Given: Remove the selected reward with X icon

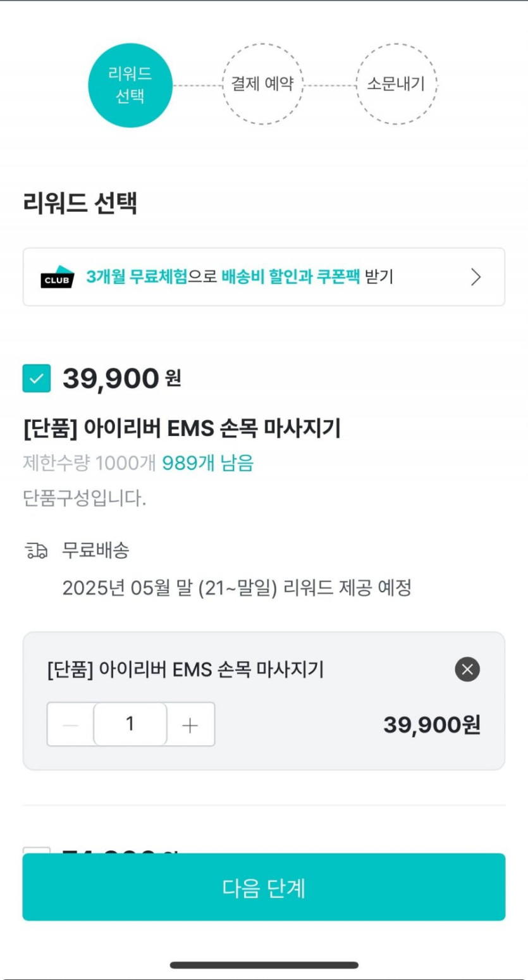Looking at the screenshot, I should (467, 669).
